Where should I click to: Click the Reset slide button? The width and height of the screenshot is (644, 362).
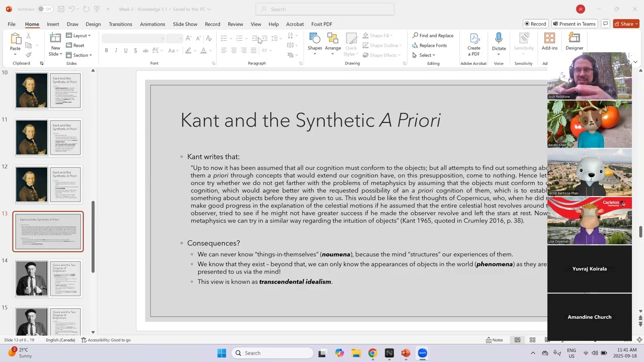(74, 45)
